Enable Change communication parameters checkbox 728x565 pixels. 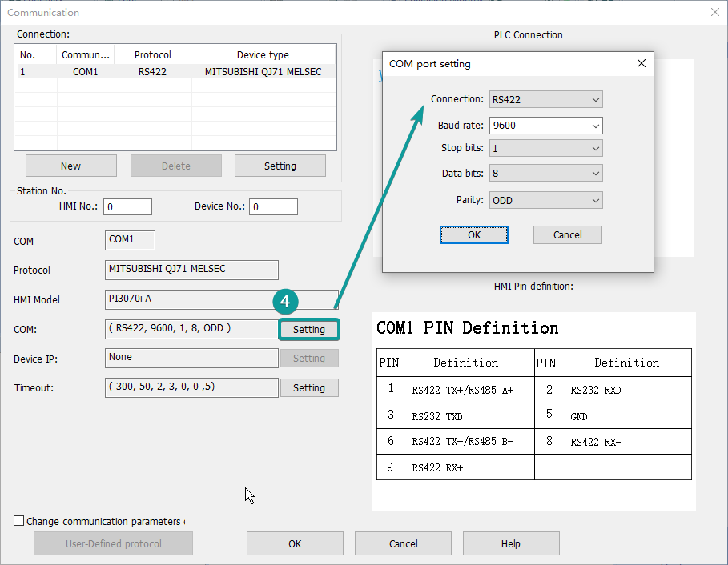click(x=18, y=520)
